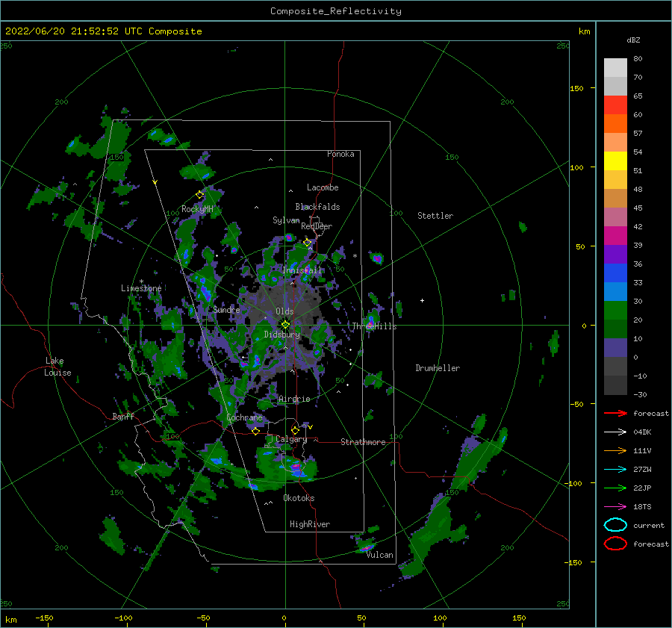Click the Airdrie city label
Screen dimensions: 672x628
(294, 399)
